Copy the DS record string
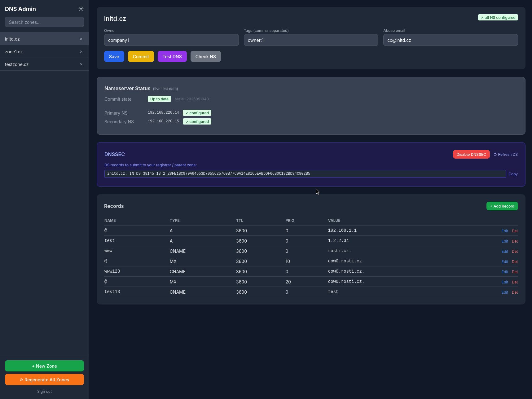 pos(513,174)
